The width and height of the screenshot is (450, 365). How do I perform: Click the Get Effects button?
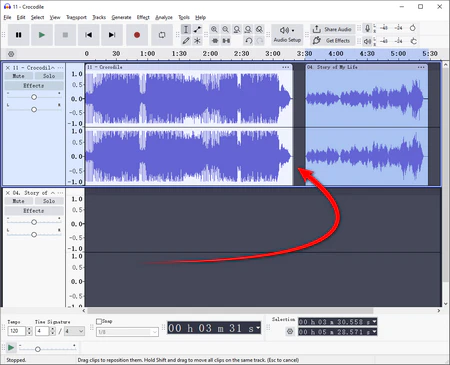point(332,41)
